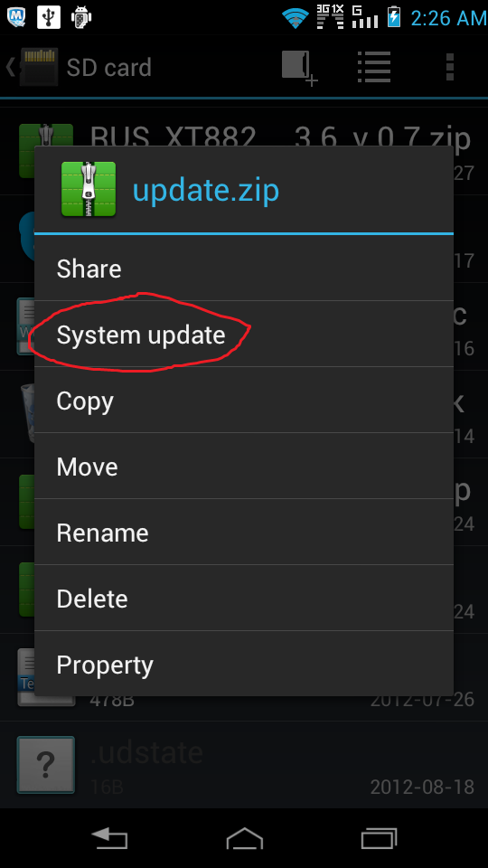This screenshot has width=488, height=868.
Task: Tap the Android Back navigation button
Action: tap(109, 839)
